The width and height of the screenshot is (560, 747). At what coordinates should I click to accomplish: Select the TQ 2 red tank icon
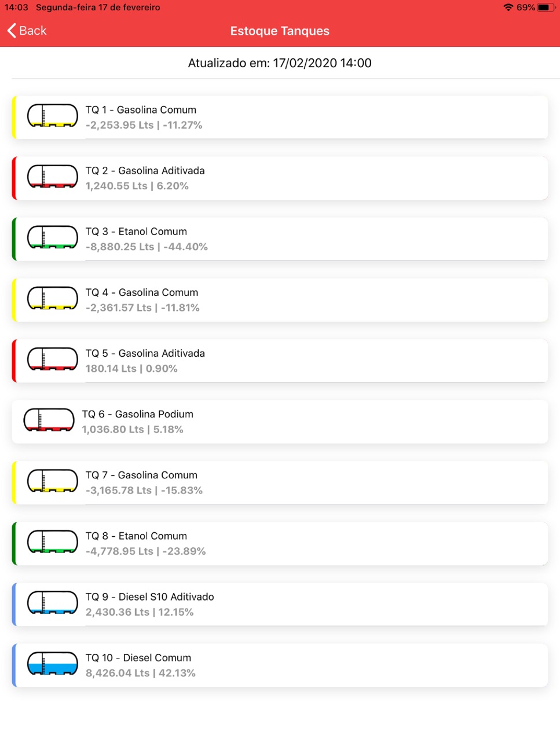coord(52,177)
